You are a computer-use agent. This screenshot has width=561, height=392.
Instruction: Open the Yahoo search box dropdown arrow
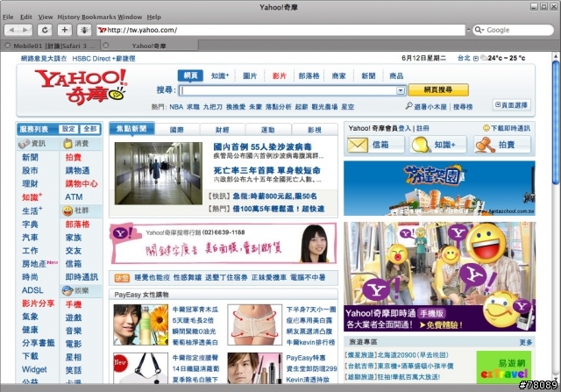coord(401,90)
